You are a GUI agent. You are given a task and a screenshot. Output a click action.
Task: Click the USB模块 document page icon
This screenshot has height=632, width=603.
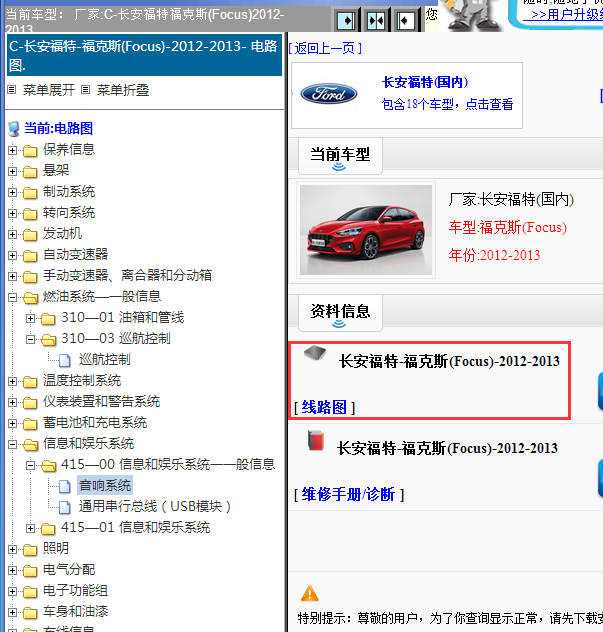click(x=64, y=507)
